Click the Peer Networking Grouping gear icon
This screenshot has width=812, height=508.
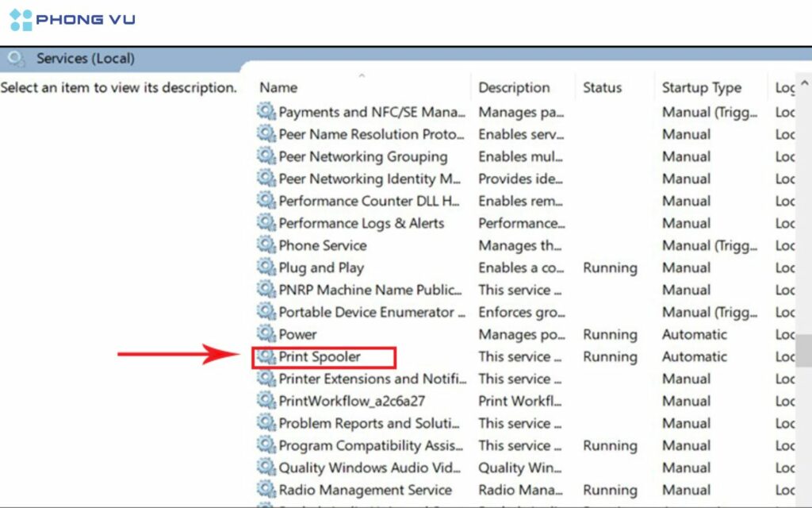pyautogui.click(x=266, y=157)
